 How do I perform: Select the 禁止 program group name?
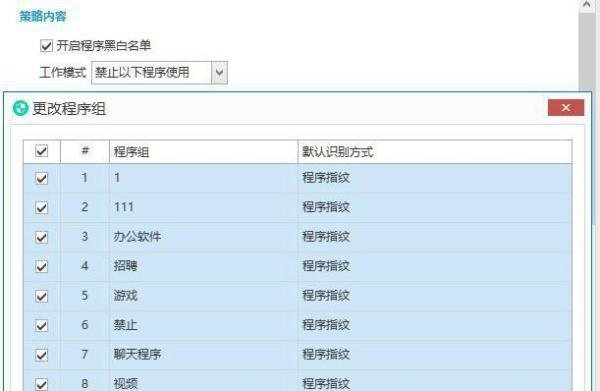pyautogui.click(x=125, y=325)
